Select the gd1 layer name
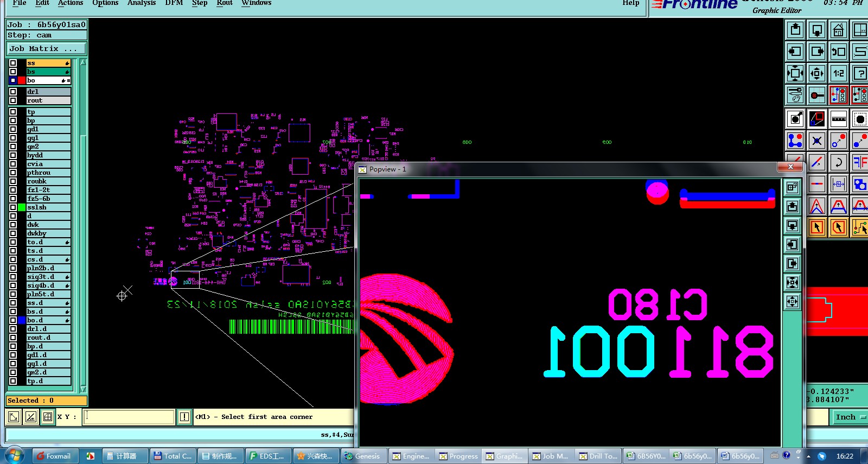868x464 pixels. click(x=49, y=129)
